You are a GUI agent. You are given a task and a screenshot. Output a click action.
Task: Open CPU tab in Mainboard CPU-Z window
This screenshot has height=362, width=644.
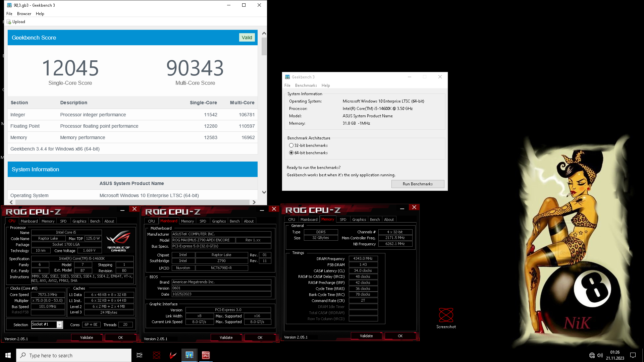[152, 221]
